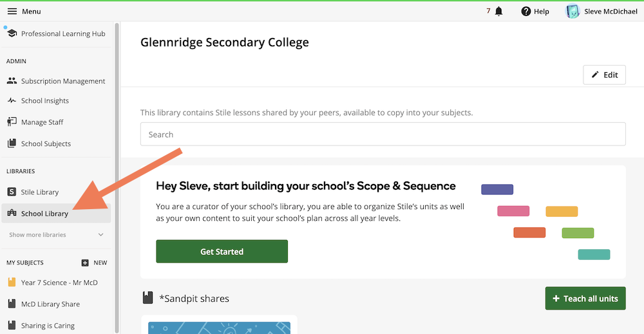
Task: Click the Show more libraries chevron
Action: click(x=100, y=235)
